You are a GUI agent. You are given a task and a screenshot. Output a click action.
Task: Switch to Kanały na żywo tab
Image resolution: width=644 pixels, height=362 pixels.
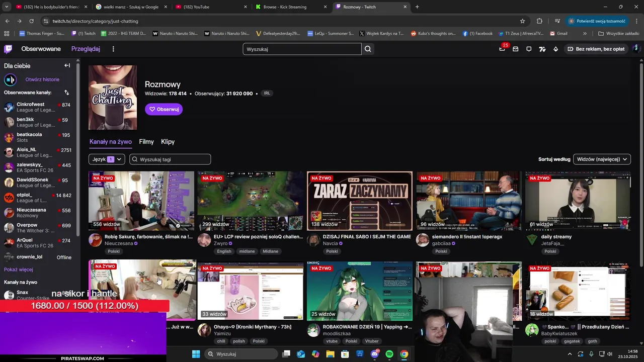[x=111, y=142]
